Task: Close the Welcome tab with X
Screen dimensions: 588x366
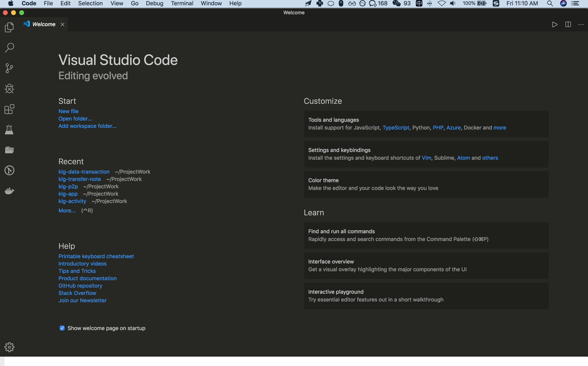Action: point(63,25)
